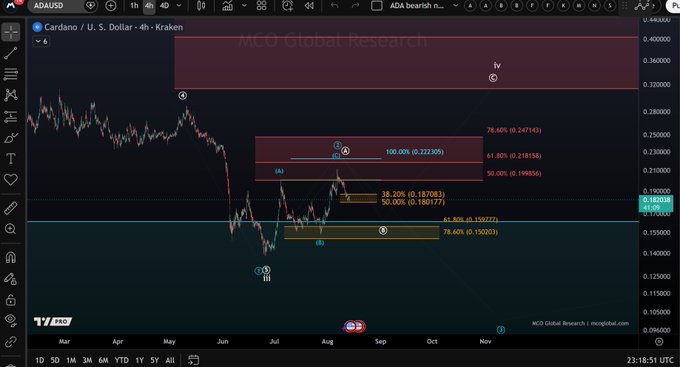Click the chain link icon in left toolbar
Viewport: 680px width, 367px height.
point(11,342)
